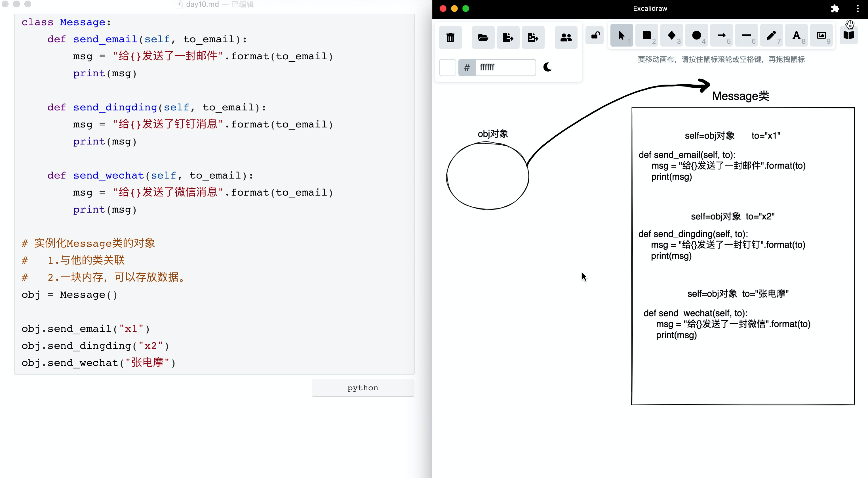Toggle the keep-tool-active lock

[x=595, y=35]
